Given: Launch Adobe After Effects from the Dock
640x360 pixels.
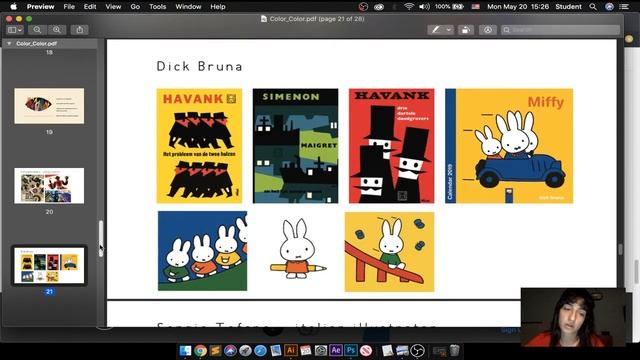Looking at the screenshot, I should [336, 351].
